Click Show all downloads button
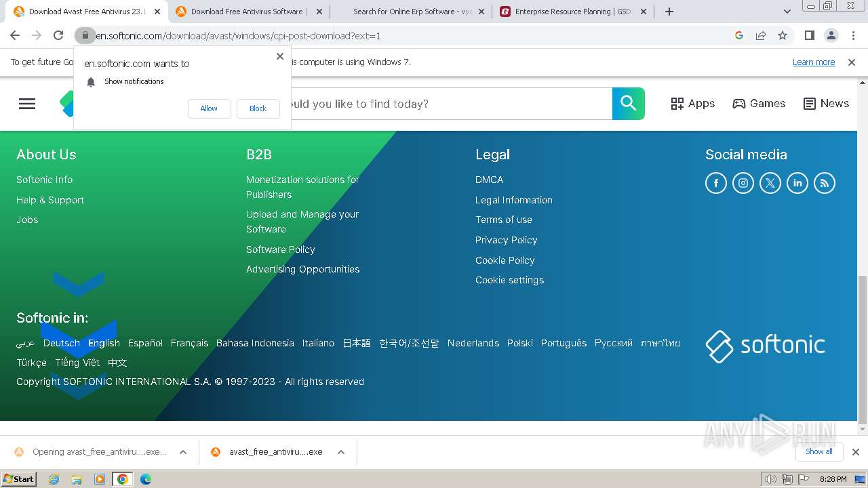The image size is (868, 488). tap(819, 451)
